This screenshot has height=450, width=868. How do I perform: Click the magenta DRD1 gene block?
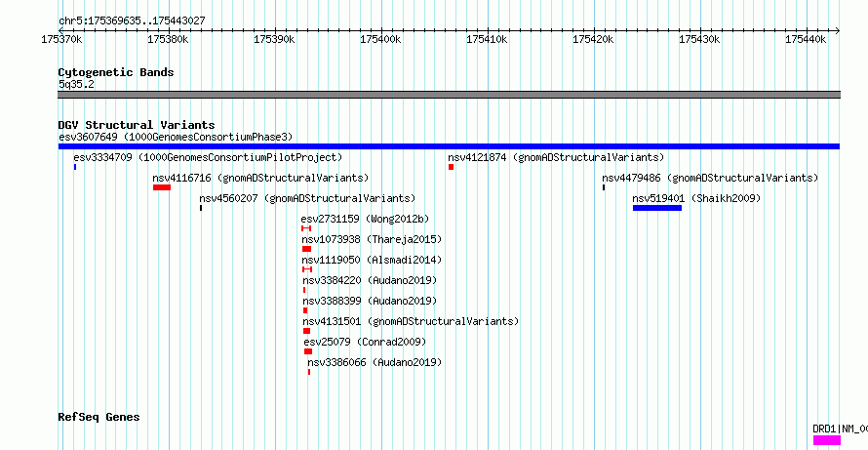(826, 440)
